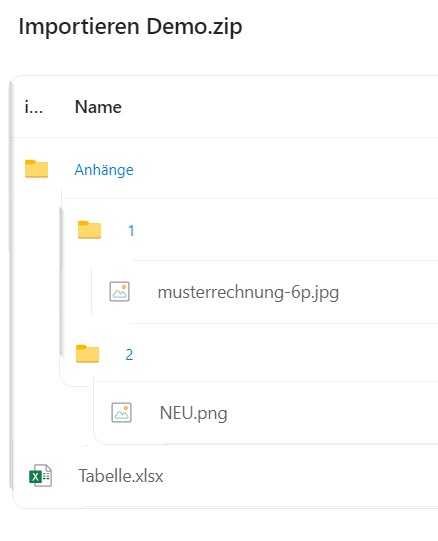The height and width of the screenshot is (541, 438).
Task: Select the musterrechnung-6p.jpg file name
Action: coord(248,293)
